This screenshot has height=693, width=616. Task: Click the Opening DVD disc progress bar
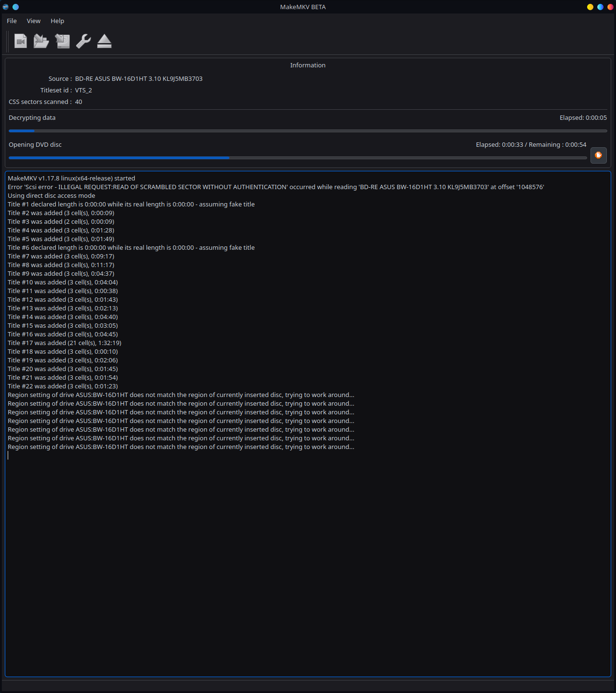pyautogui.click(x=297, y=158)
